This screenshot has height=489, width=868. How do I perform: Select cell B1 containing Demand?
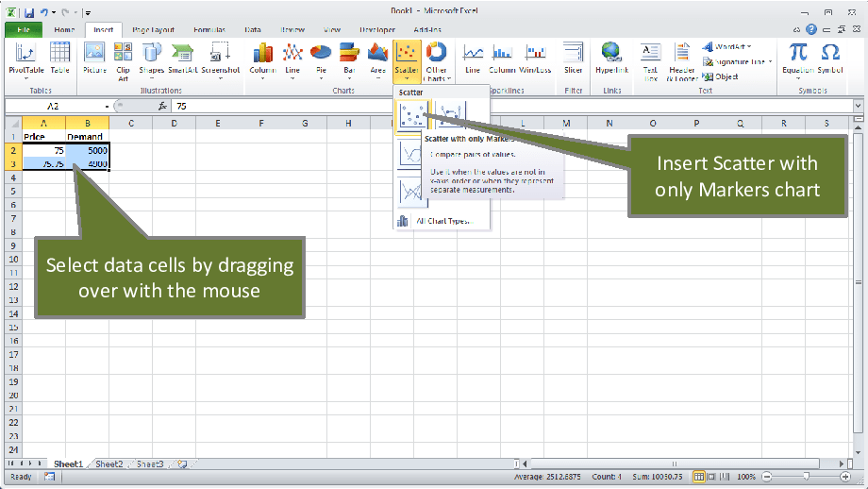coord(87,136)
